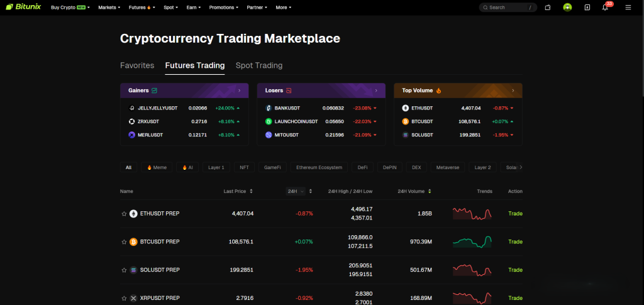Expand the Futures menu in navigation

pos(142,8)
